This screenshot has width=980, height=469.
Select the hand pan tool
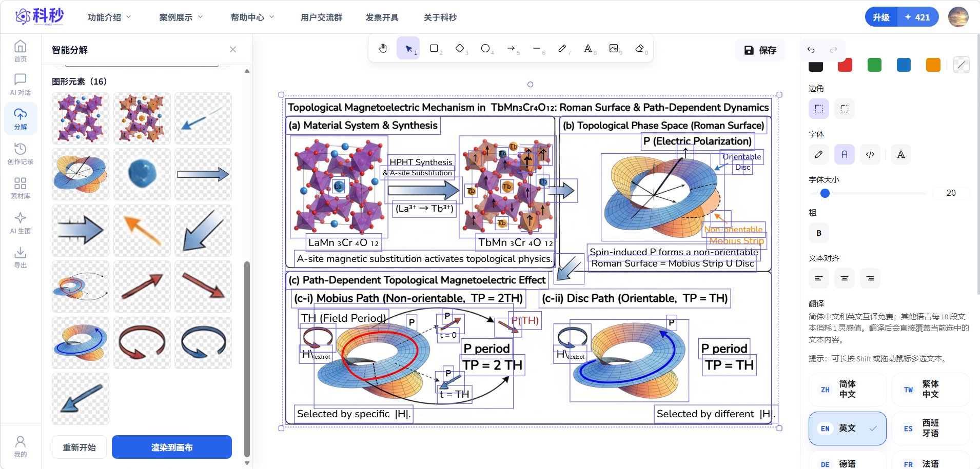click(383, 49)
